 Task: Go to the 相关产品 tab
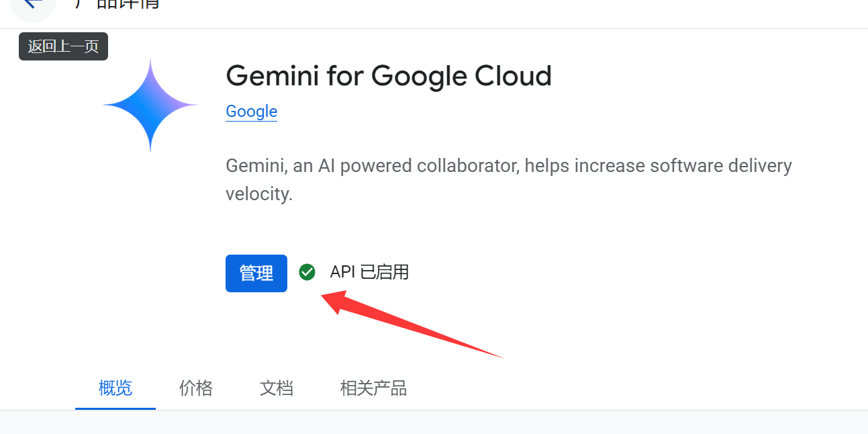[x=373, y=388]
